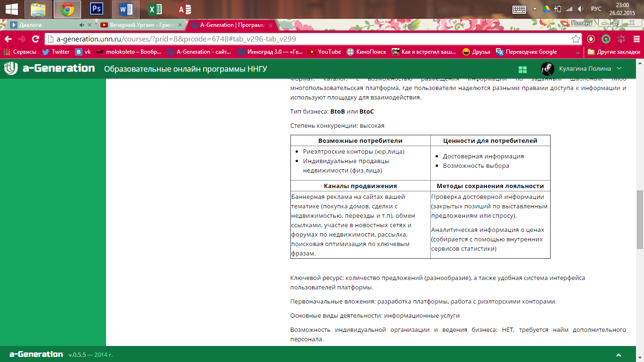Open network signal tray icon

coord(569,9)
